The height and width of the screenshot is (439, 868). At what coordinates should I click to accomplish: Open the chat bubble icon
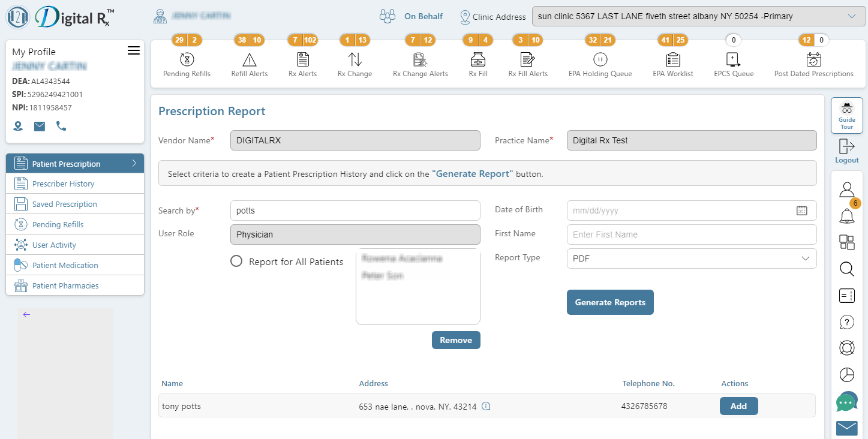[x=846, y=402]
